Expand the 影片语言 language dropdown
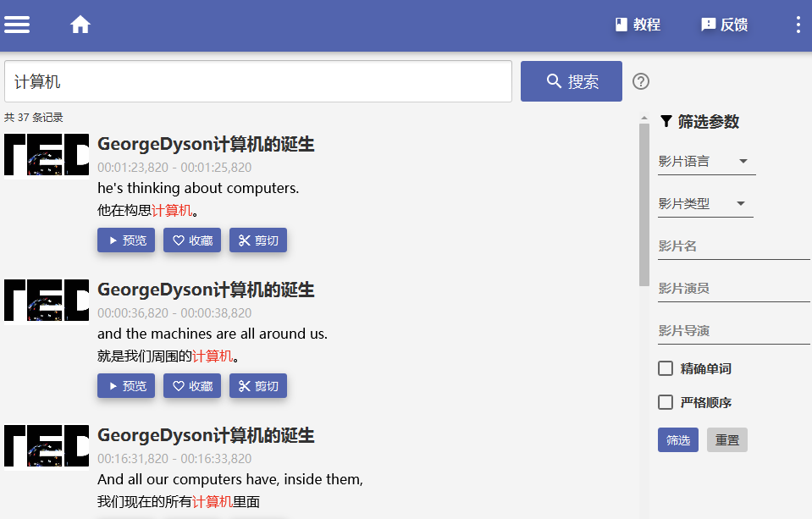This screenshot has height=519, width=812. coord(706,162)
